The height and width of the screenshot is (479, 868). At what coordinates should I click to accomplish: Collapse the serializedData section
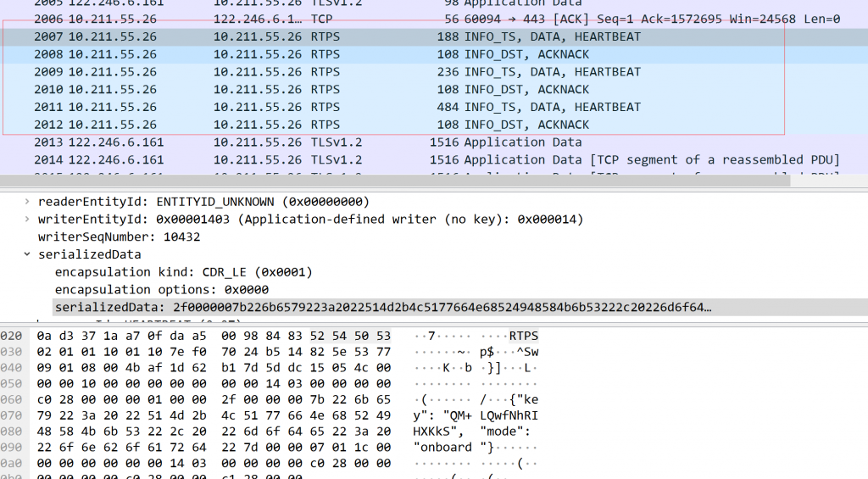click(28, 254)
